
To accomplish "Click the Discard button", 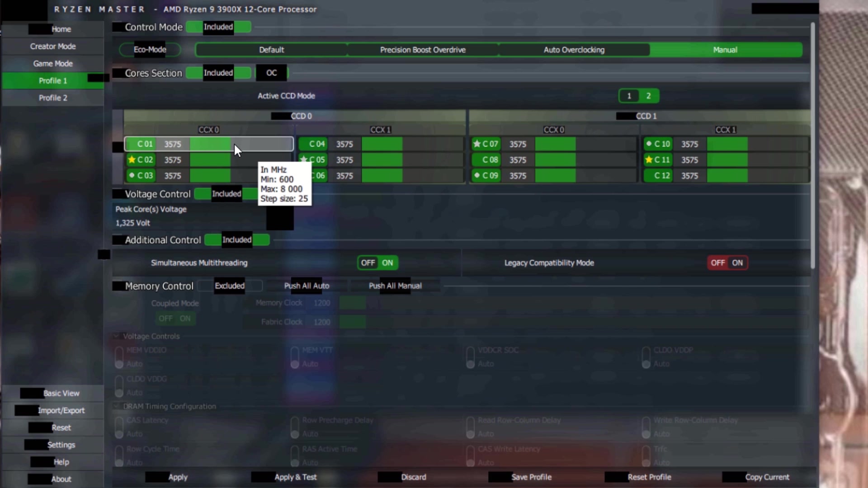I will coord(402,477).
